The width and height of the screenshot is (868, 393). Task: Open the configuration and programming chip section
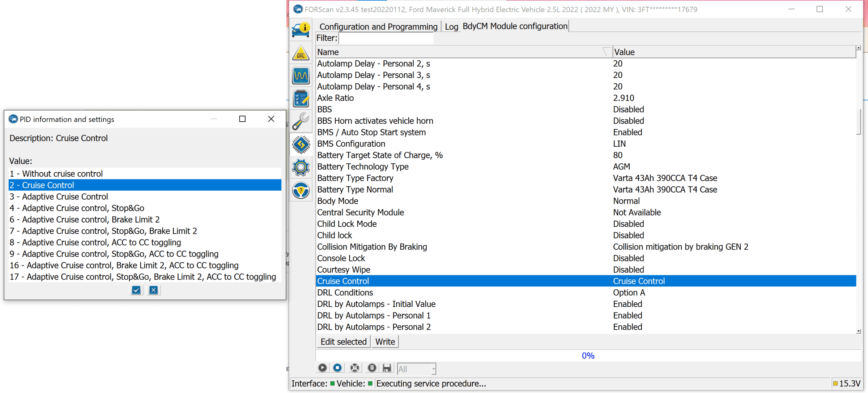301,144
